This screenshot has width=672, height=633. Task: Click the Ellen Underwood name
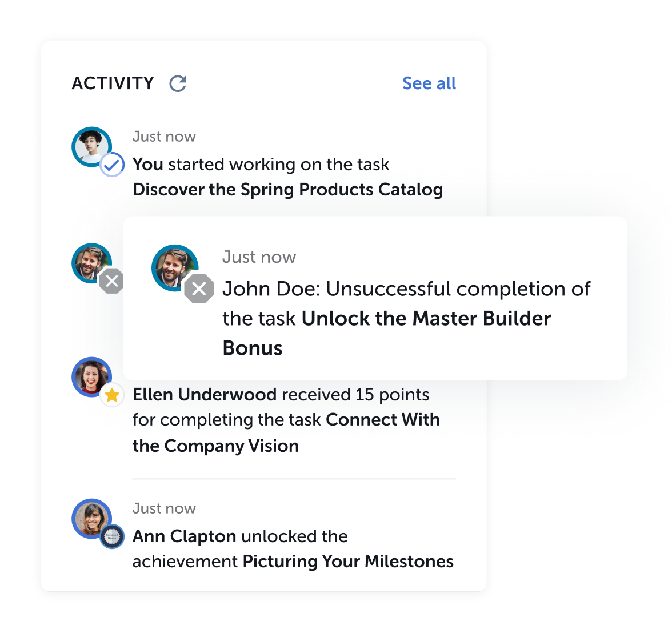tap(205, 394)
